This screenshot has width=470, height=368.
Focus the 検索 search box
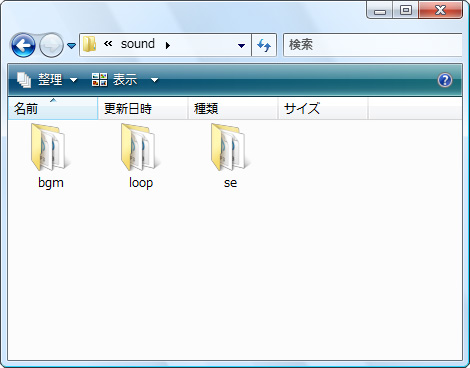click(x=373, y=45)
